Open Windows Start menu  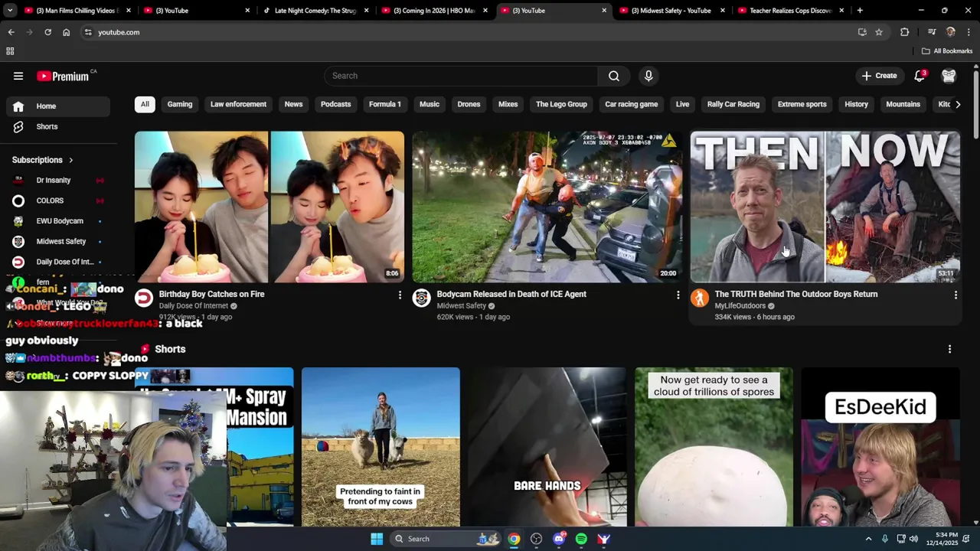coord(377,539)
